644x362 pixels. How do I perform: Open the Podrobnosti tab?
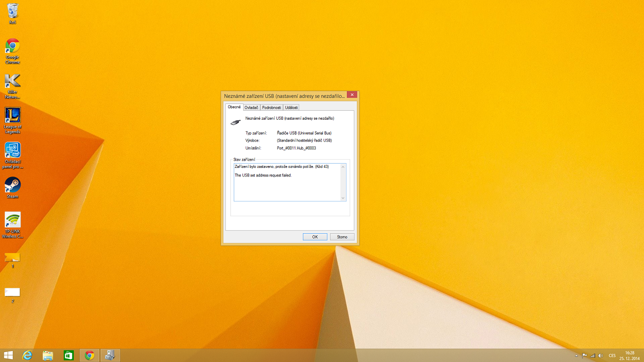tap(271, 108)
